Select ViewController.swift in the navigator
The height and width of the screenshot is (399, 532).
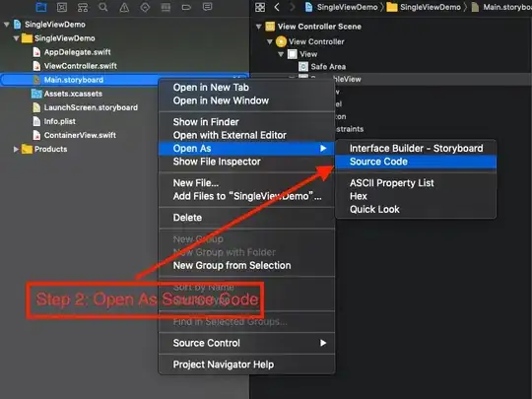pos(81,66)
